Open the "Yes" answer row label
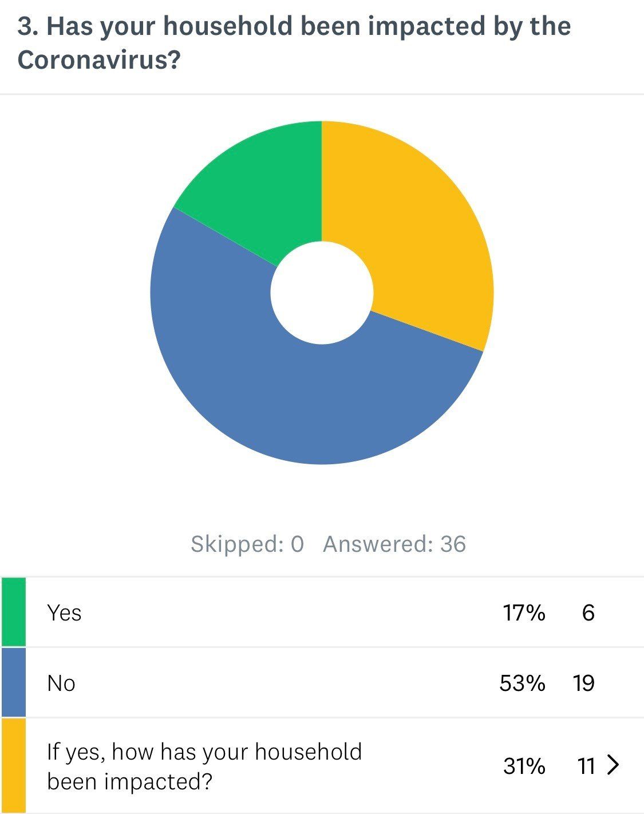The height and width of the screenshot is (814, 644). pos(64,613)
